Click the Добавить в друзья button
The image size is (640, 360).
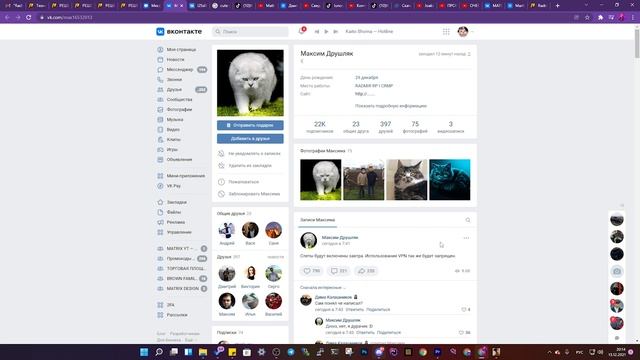pyautogui.click(x=250, y=139)
